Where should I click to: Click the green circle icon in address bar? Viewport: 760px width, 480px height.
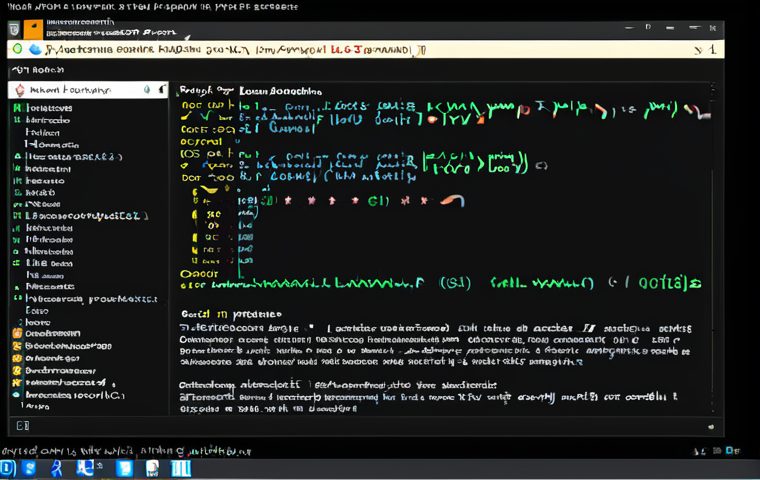click(18, 48)
